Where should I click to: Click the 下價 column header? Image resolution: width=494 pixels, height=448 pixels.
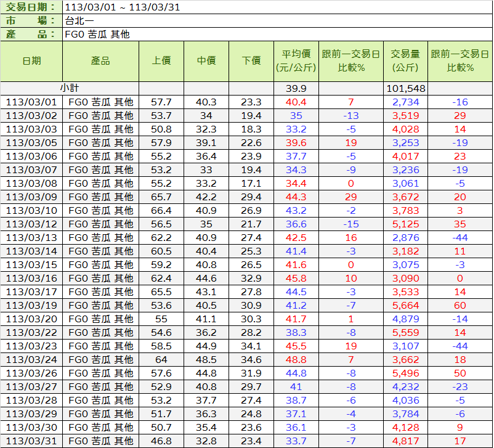pyautogui.click(x=251, y=61)
